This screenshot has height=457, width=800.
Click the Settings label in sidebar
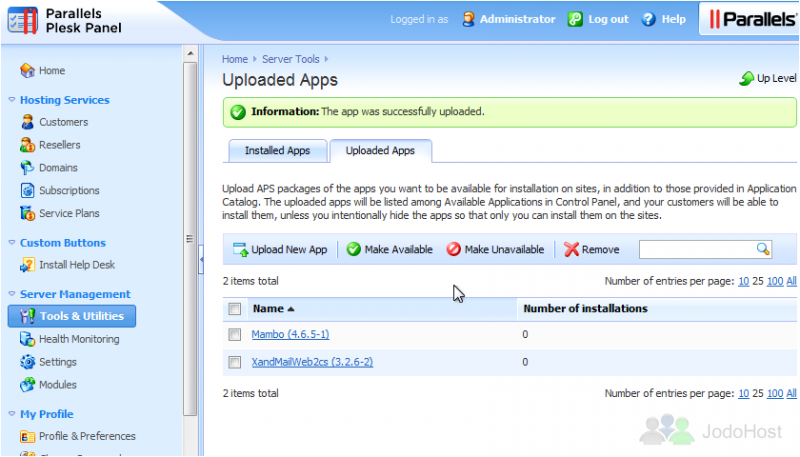point(58,362)
